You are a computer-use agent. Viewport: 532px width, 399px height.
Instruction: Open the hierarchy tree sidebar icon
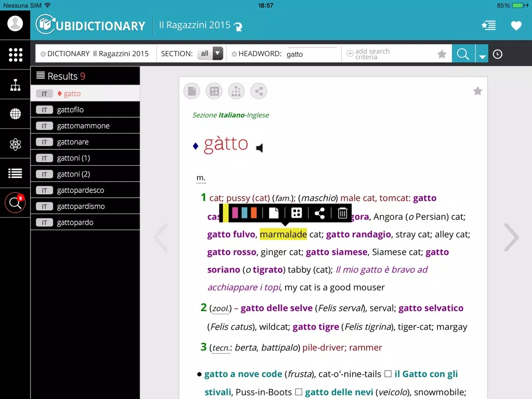tap(15, 85)
